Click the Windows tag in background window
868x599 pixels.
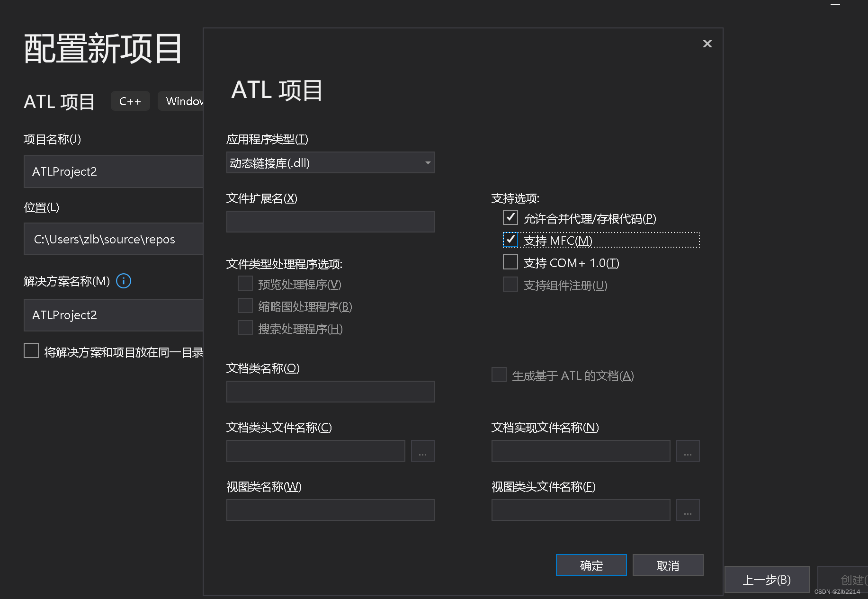tap(181, 101)
